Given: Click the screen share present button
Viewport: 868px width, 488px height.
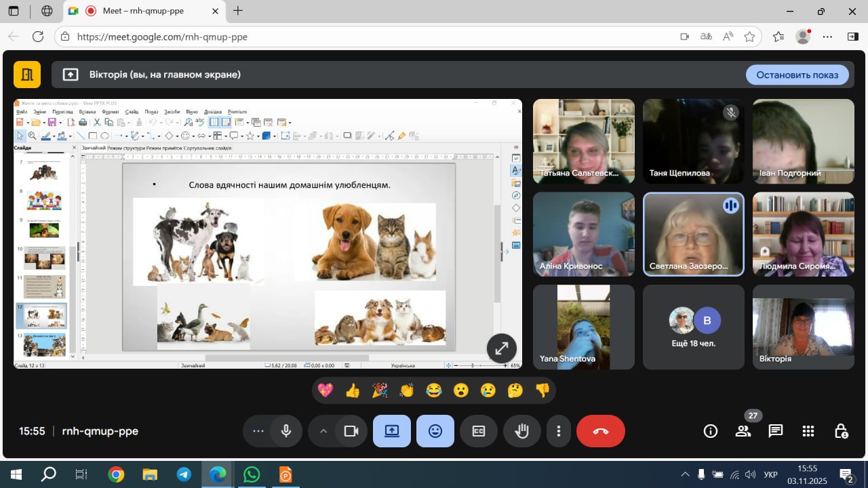Looking at the screenshot, I should tap(392, 431).
